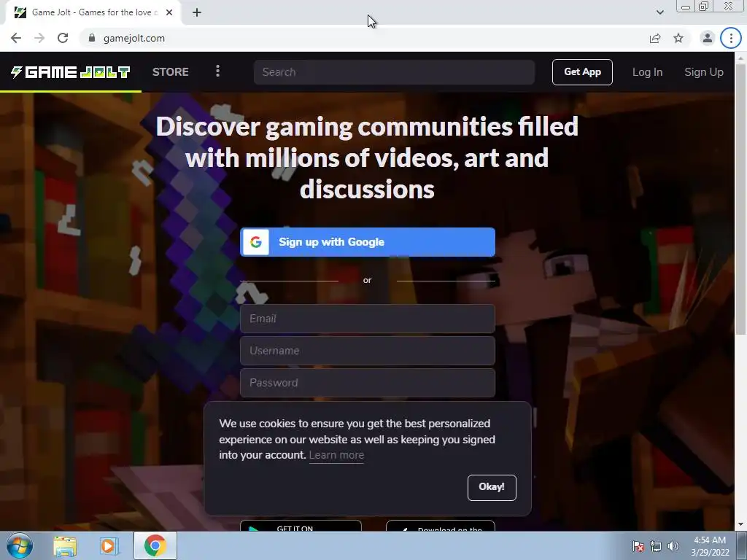The height and width of the screenshot is (560, 747).
Task: Sign up with Google button
Action: click(368, 242)
